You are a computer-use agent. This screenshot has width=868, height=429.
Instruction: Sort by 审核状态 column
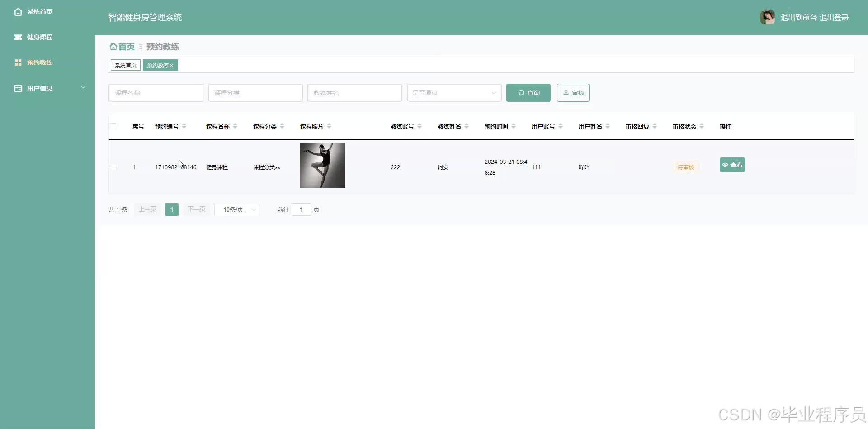pos(702,126)
